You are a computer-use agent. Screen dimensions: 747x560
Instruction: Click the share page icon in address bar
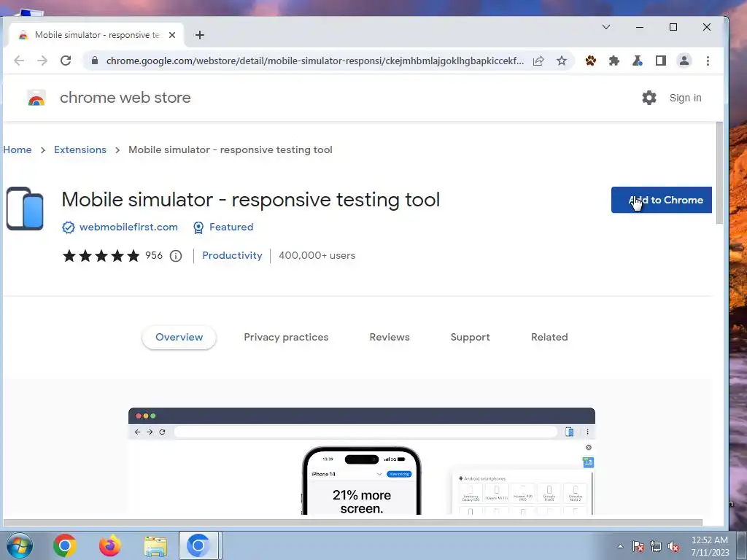538,61
